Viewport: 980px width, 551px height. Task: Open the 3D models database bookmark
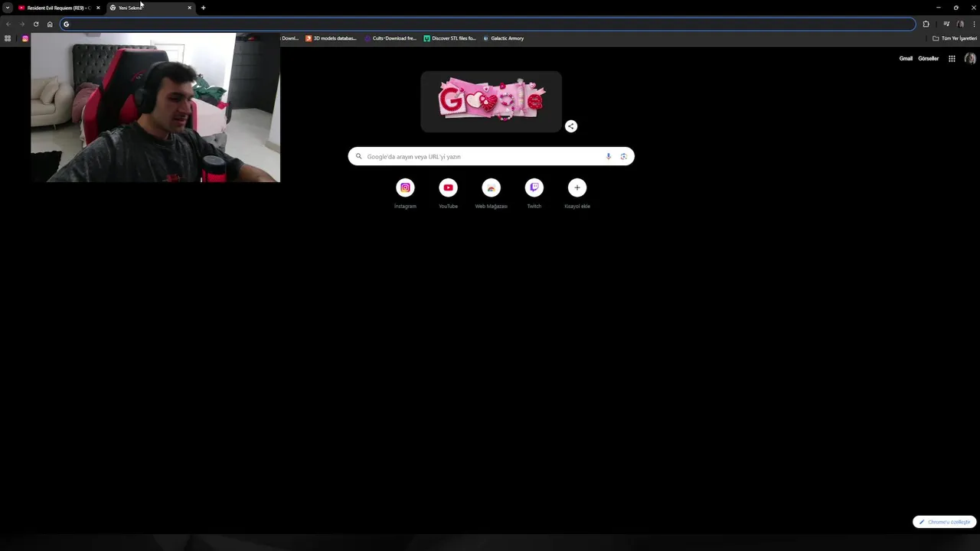(331, 38)
